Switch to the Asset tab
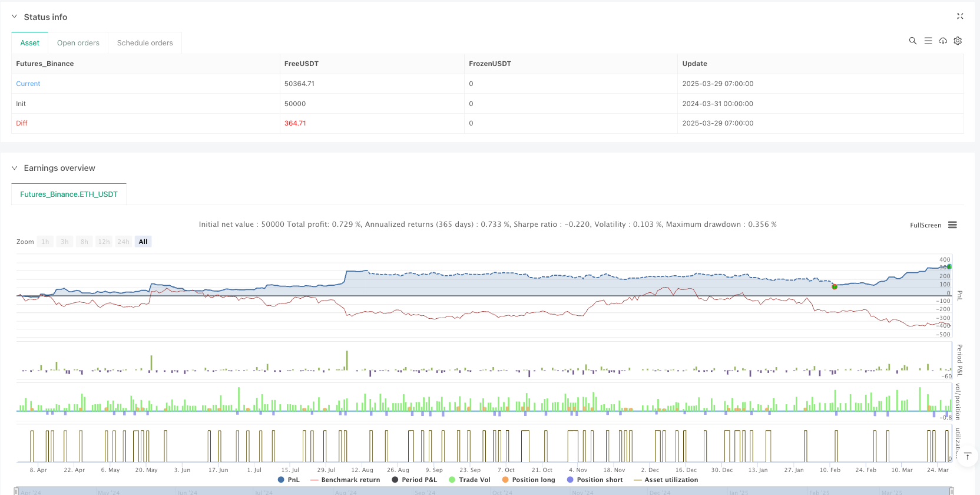980x495 pixels. pyautogui.click(x=30, y=43)
